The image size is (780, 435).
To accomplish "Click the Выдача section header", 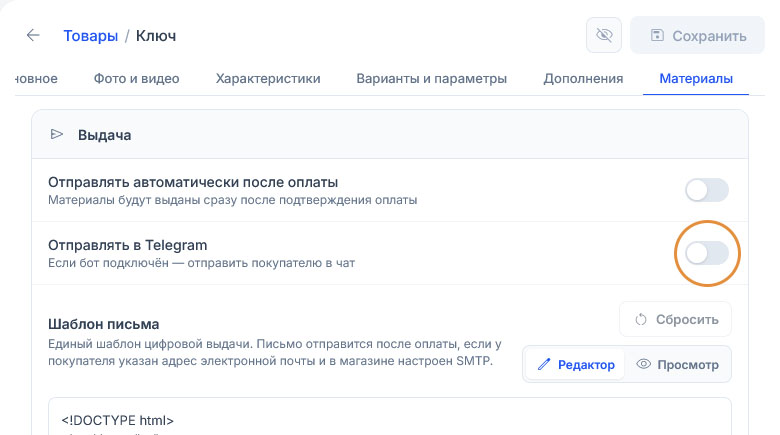I will 390,135.
